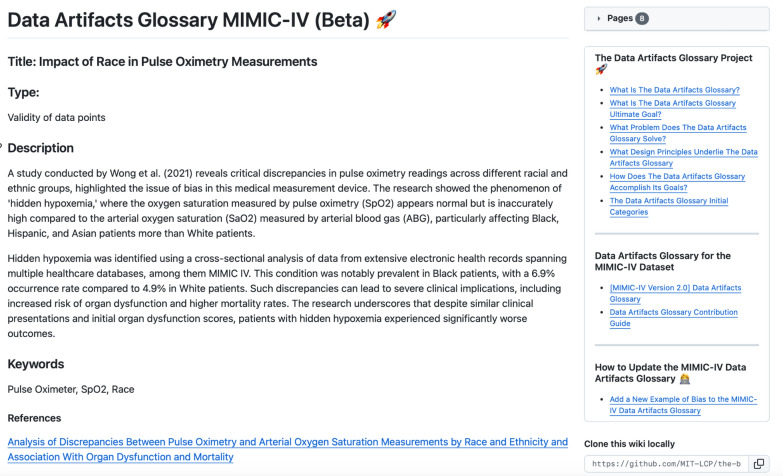Click the 'Keywords' section heading
783x476 pixels.
coord(36,364)
